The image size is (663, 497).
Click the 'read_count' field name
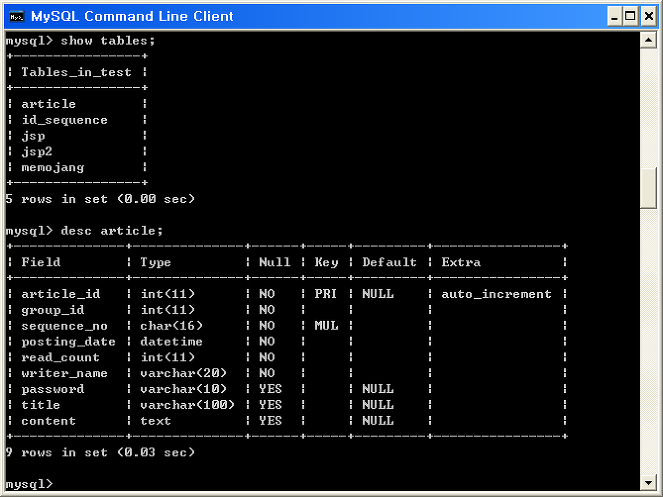click(60, 357)
